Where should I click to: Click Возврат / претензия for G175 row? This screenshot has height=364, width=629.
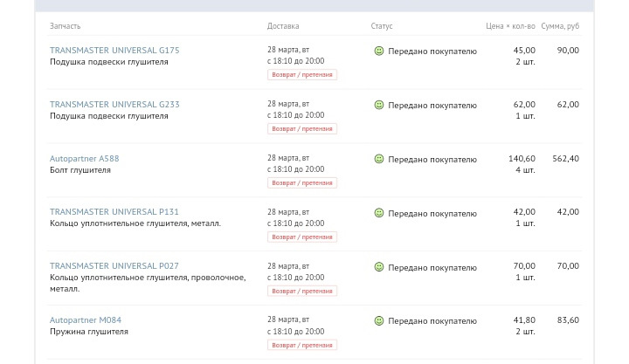[302, 74]
